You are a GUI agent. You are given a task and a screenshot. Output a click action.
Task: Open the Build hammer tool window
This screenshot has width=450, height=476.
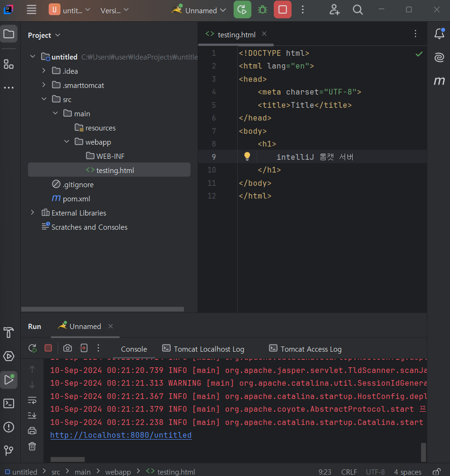click(x=9, y=332)
